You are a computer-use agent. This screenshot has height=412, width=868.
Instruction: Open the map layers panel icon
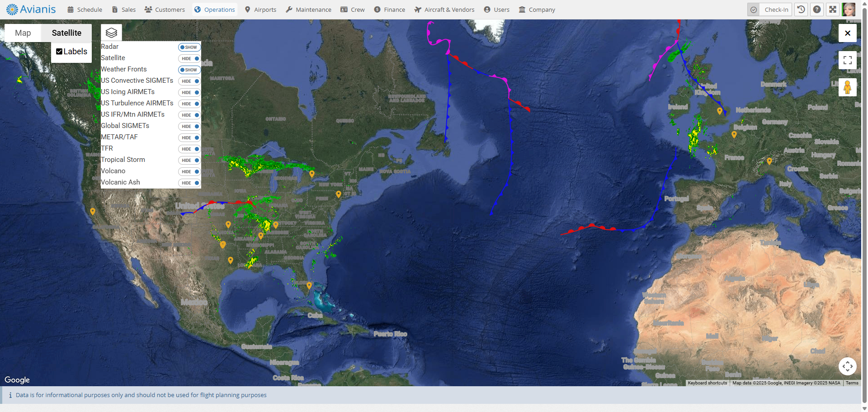[x=111, y=33]
